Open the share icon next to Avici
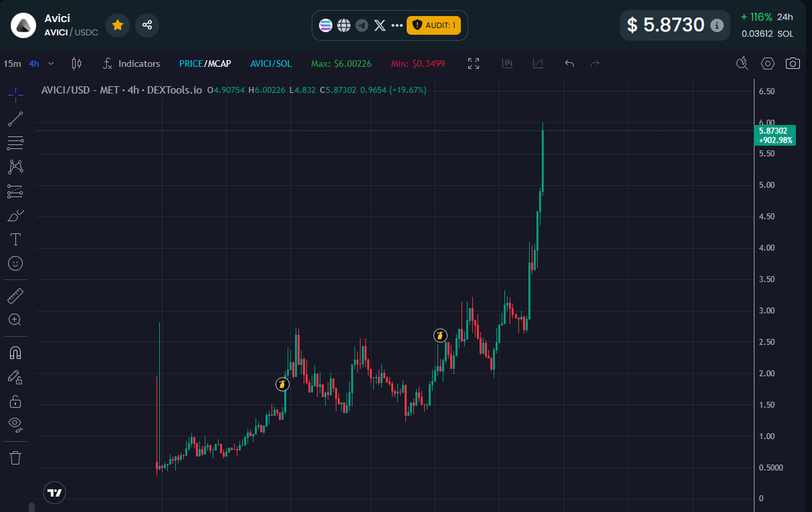Screen dimensions: 812x512 147,26
